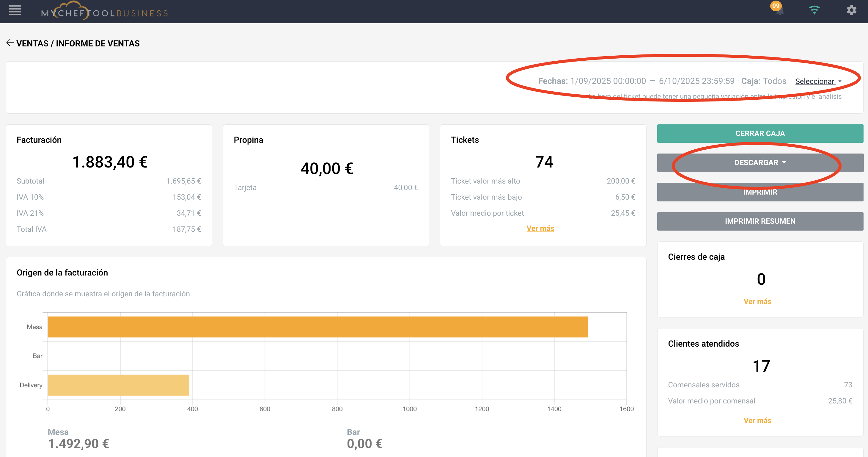Open the hamburger menu icon
The height and width of the screenshot is (457, 868).
[x=15, y=11]
